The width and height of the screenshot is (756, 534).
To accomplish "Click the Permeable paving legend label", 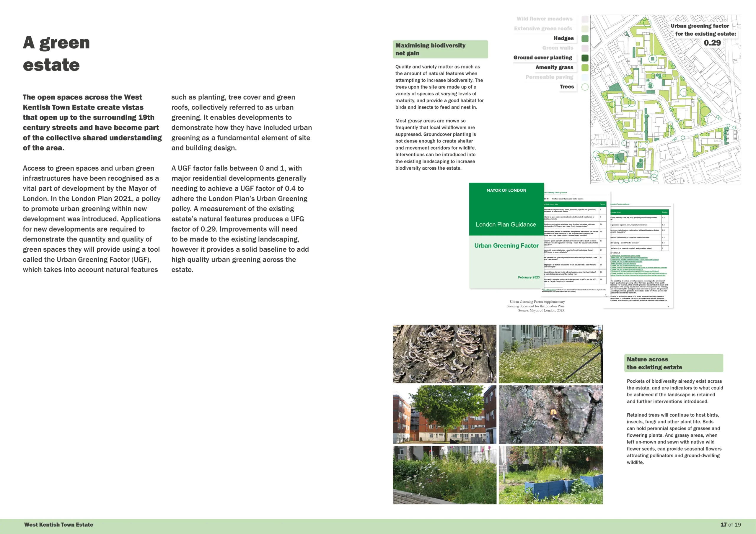I will click(x=549, y=77).
